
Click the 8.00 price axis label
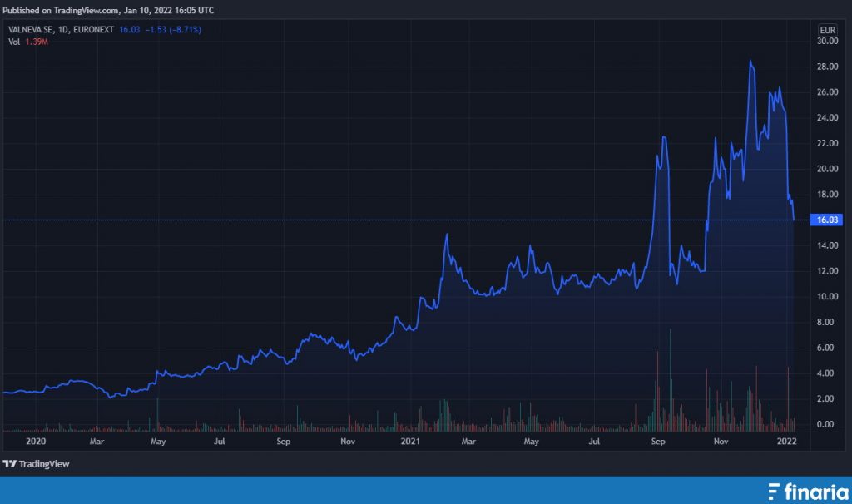[x=826, y=322]
